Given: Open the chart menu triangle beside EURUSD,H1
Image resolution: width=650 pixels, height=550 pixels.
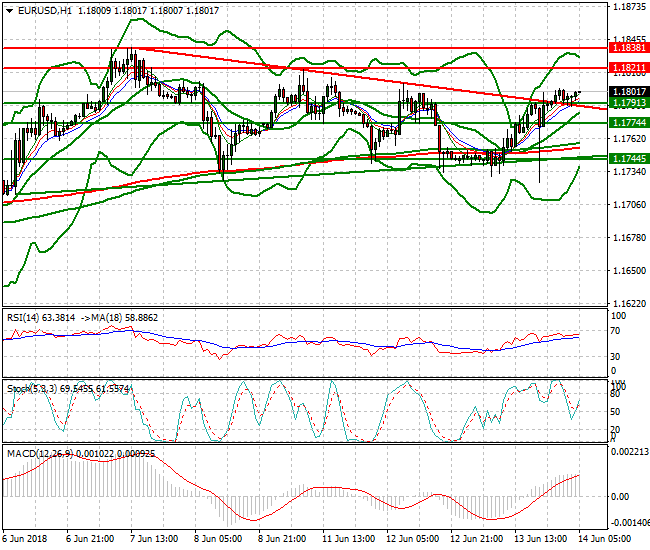Looking at the screenshot, I should click(x=9, y=11).
